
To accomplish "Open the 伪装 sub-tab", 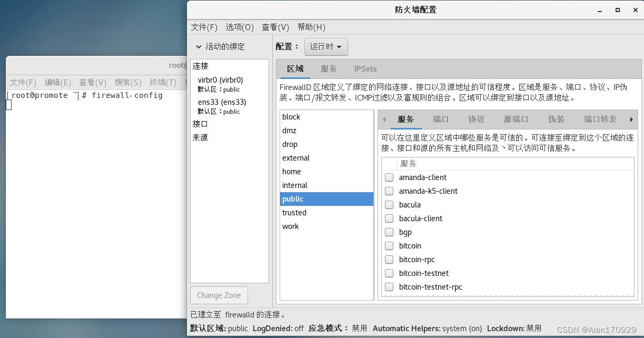I will (x=556, y=119).
